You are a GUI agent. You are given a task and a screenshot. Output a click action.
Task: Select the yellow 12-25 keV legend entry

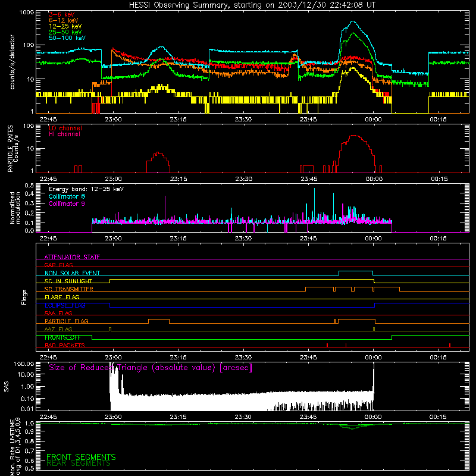point(65,26)
